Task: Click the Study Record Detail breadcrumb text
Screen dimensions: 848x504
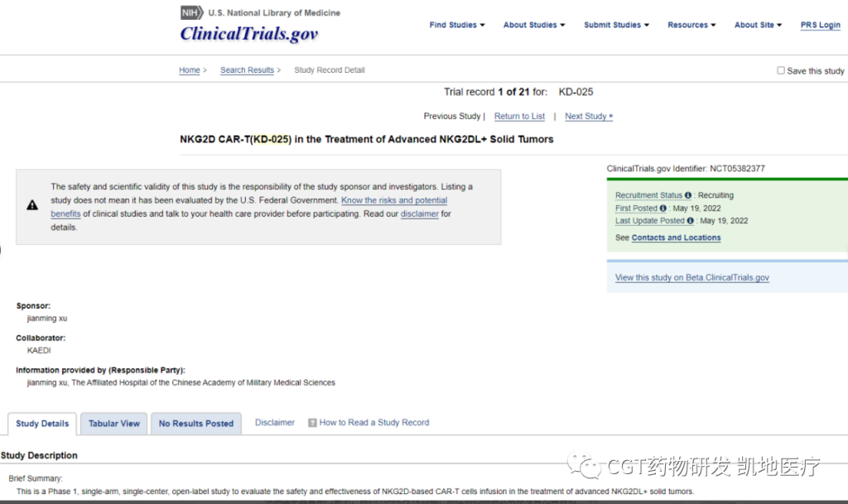Action: pyautogui.click(x=330, y=70)
